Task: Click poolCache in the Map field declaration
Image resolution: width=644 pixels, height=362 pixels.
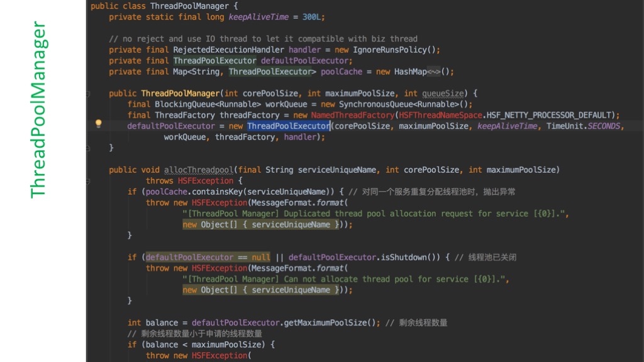Action: click(341, 72)
